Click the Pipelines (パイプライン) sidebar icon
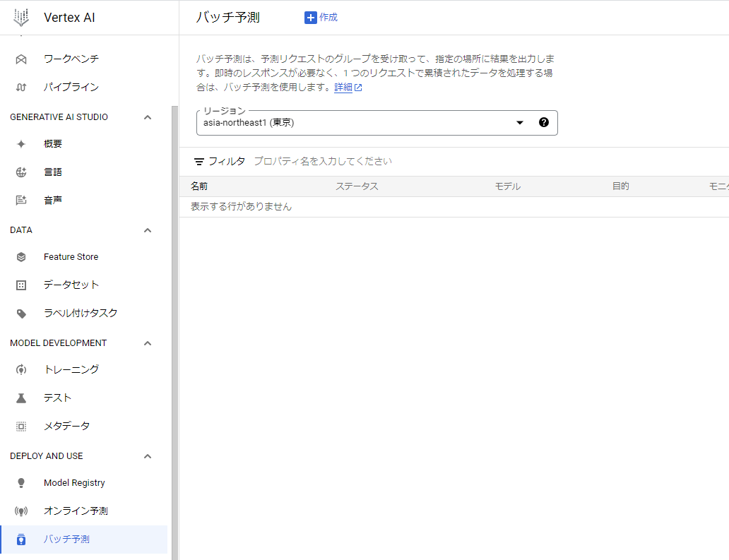This screenshot has width=729, height=560. click(21, 87)
